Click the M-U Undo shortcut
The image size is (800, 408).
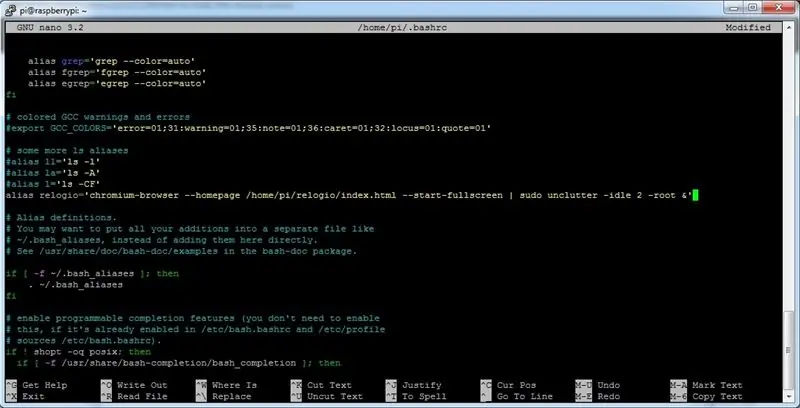tap(597, 385)
